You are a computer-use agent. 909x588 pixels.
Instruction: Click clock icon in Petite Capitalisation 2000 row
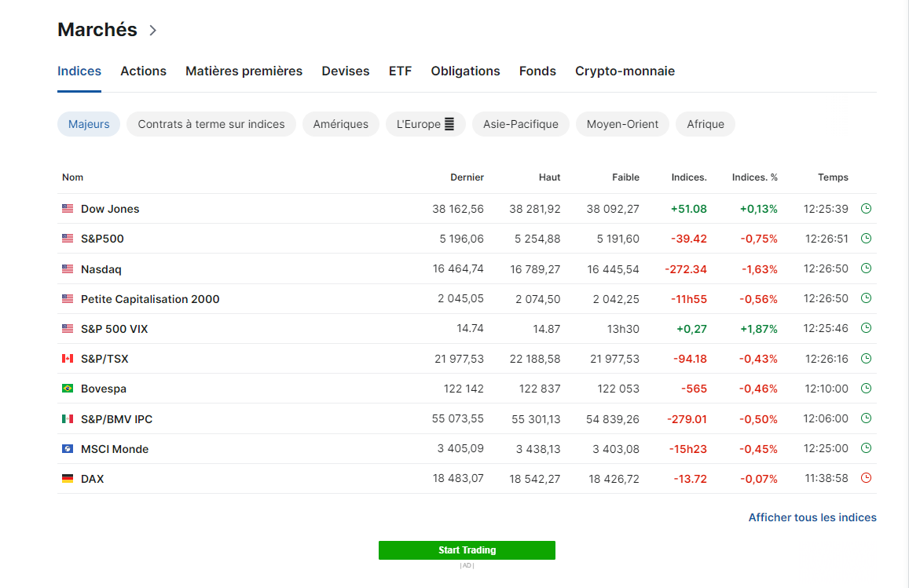click(866, 298)
